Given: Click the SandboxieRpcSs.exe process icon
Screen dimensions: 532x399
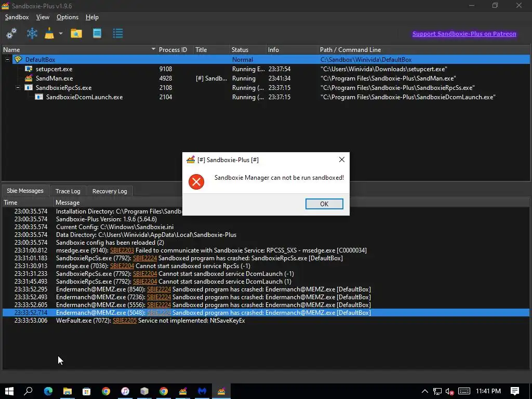Looking at the screenshot, I should point(29,87).
